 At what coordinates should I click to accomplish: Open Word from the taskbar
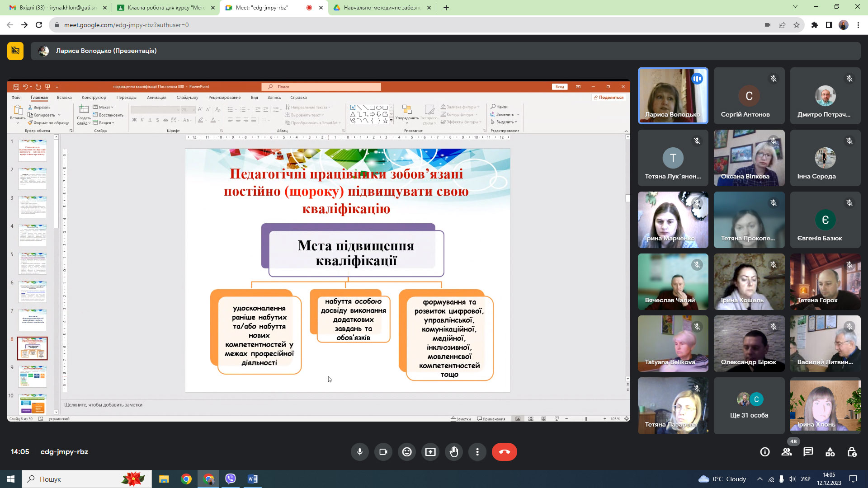252,479
